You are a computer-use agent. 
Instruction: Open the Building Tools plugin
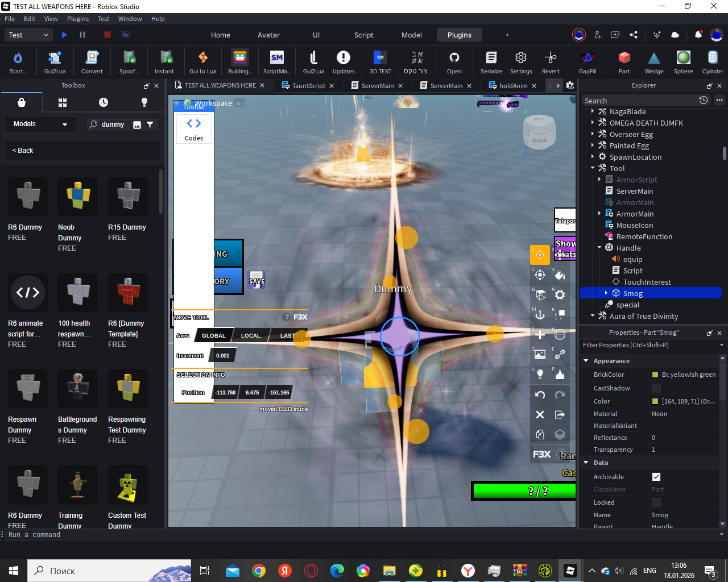(240, 62)
